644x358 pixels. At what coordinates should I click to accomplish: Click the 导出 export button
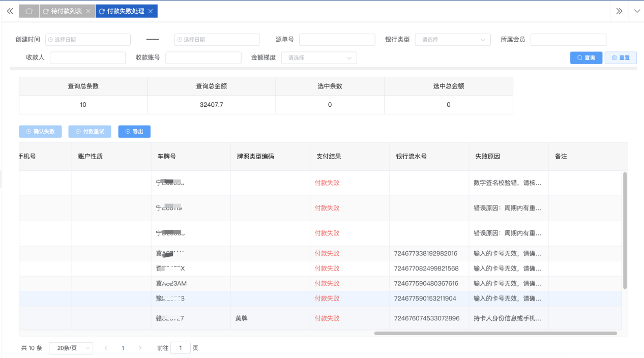134,132
